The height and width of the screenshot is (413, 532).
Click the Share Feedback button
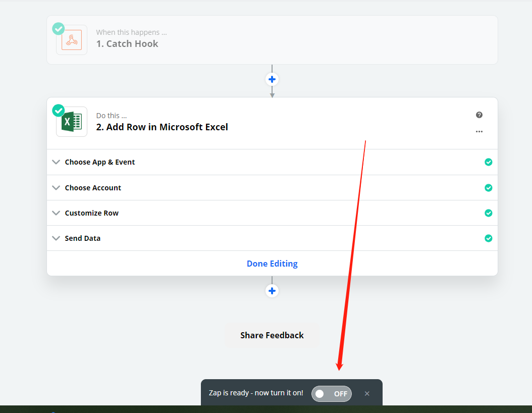pyautogui.click(x=272, y=335)
